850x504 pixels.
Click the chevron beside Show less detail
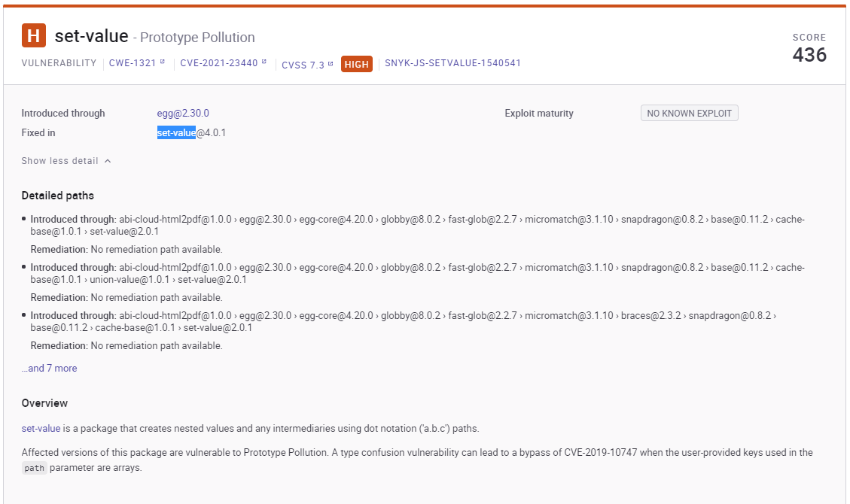pos(108,161)
